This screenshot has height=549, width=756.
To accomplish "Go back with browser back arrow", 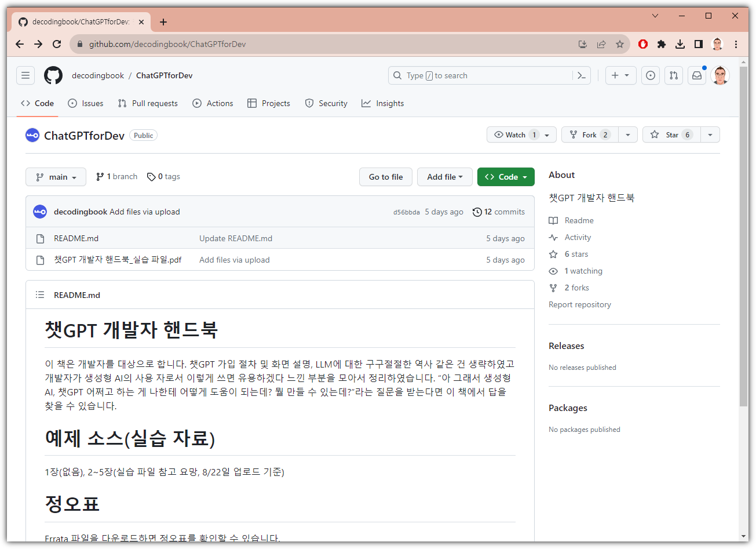I will click(20, 44).
